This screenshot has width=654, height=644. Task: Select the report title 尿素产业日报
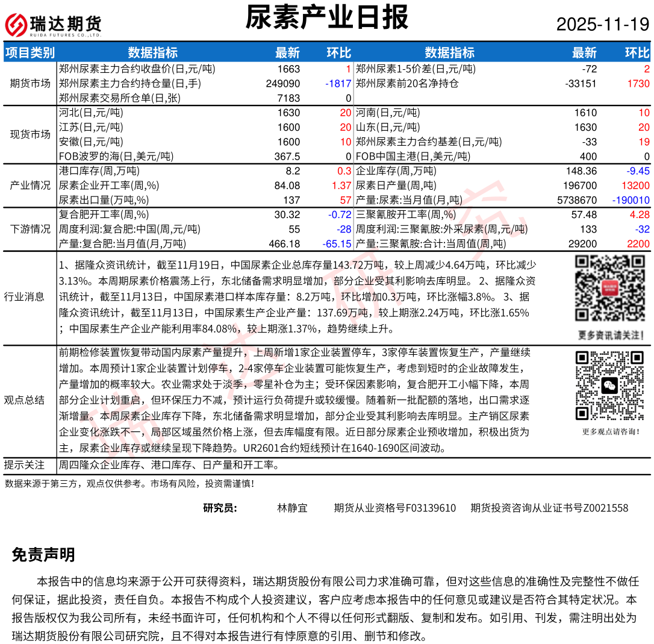click(326, 17)
